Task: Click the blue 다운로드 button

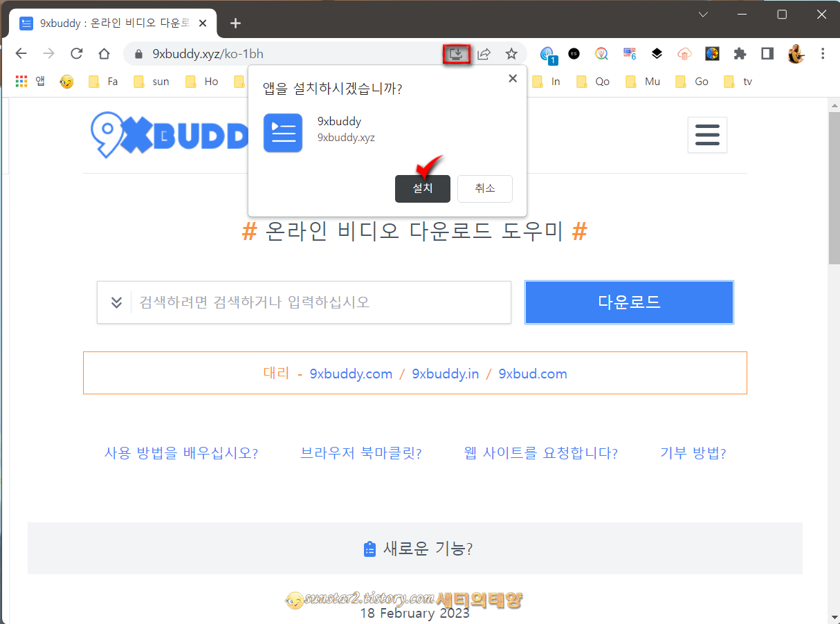Action: [629, 302]
